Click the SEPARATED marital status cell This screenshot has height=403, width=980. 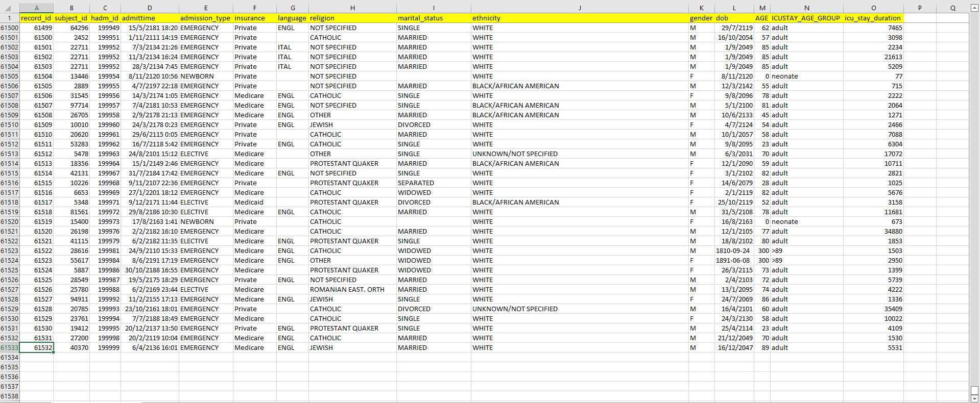(x=434, y=183)
